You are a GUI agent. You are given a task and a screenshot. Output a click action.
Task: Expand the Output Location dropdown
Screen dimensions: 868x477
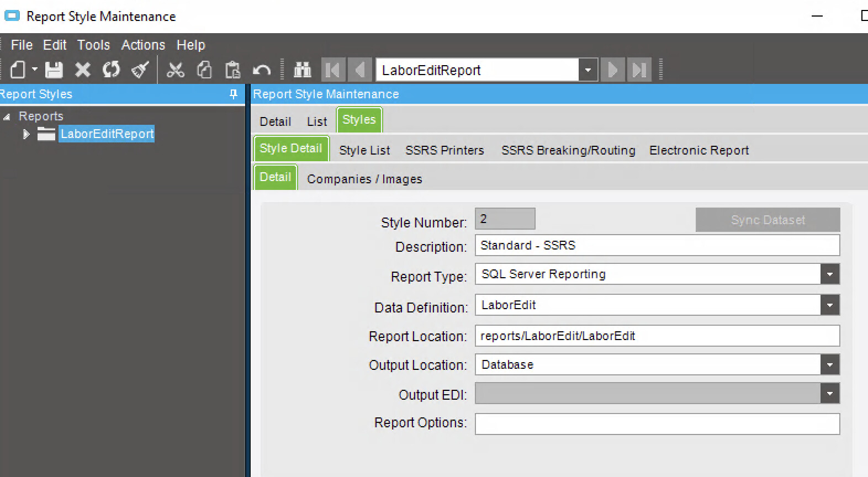[x=829, y=365]
